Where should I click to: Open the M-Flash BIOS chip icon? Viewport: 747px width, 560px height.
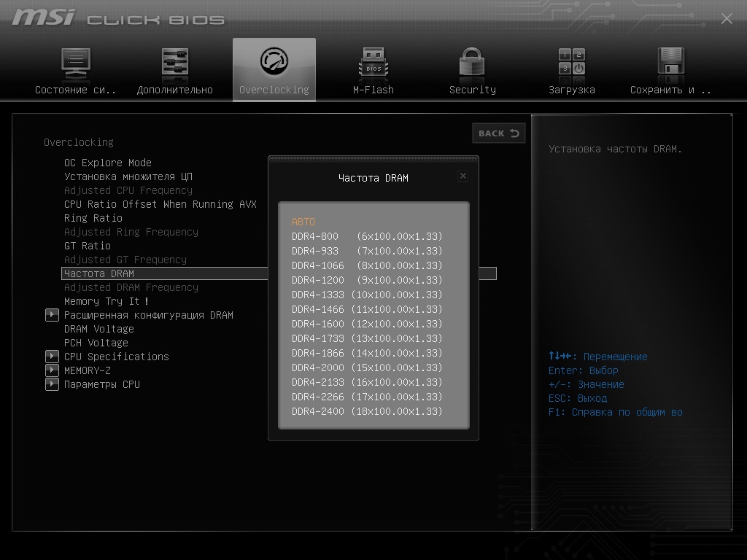(x=373, y=63)
